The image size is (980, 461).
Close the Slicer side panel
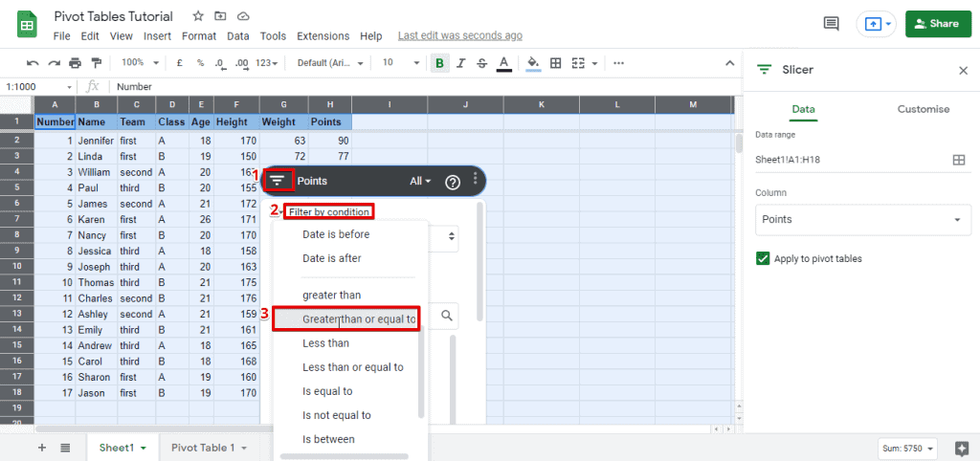(963, 71)
